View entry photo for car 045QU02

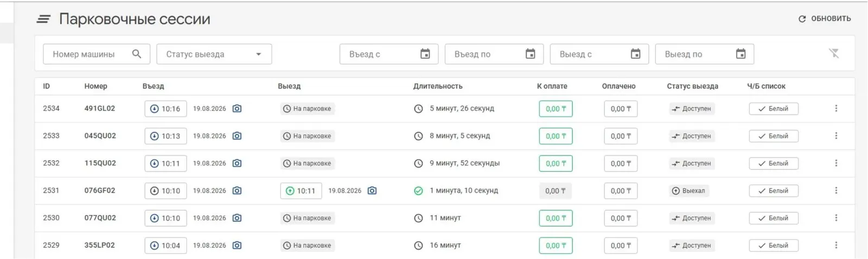(x=237, y=136)
